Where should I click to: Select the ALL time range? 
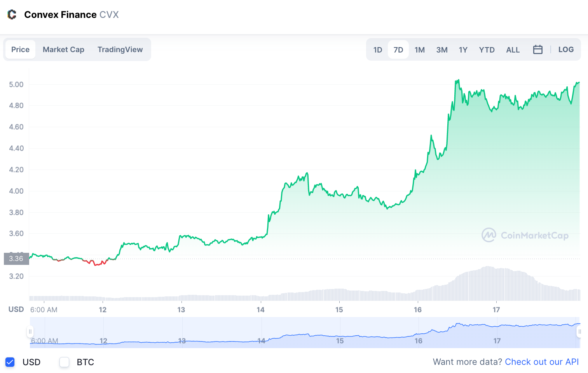[513, 50]
